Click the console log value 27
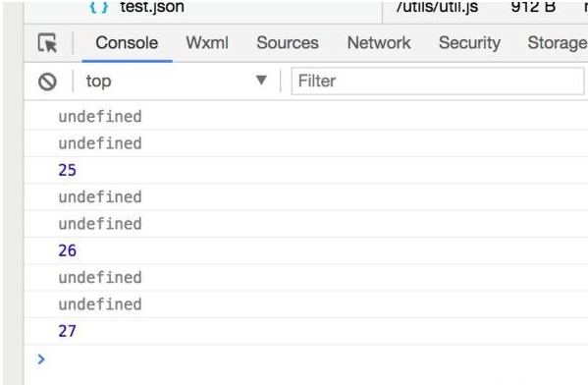This screenshot has width=588, height=385. [67, 331]
